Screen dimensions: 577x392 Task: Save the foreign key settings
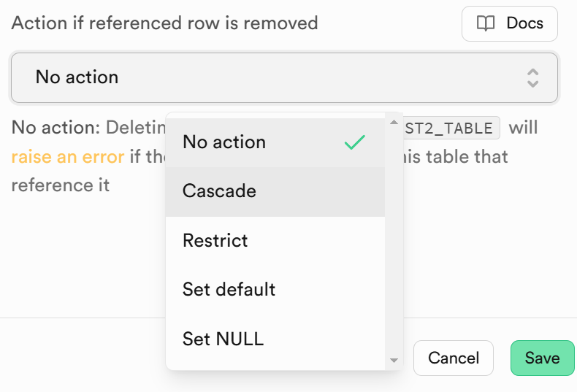click(x=543, y=358)
